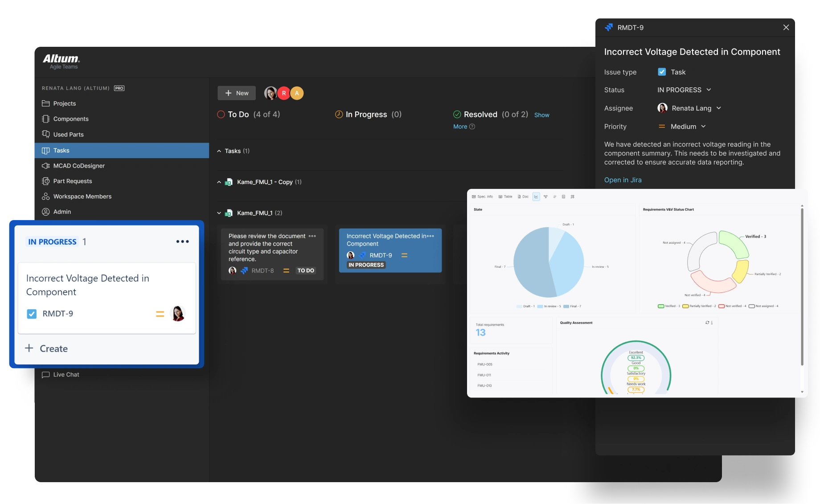
Task: Click the Admin user icon
Action: [x=45, y=212]
